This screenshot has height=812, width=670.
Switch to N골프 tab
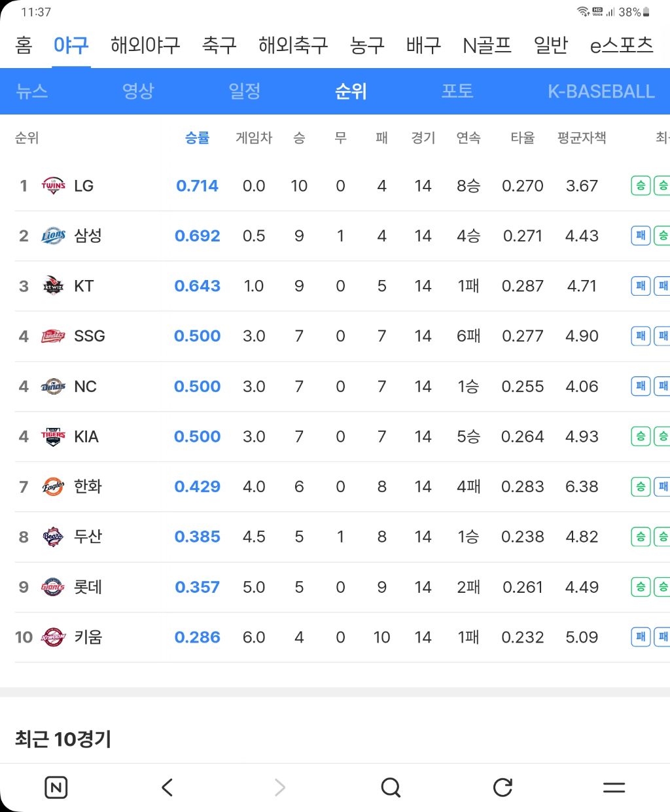487,45
